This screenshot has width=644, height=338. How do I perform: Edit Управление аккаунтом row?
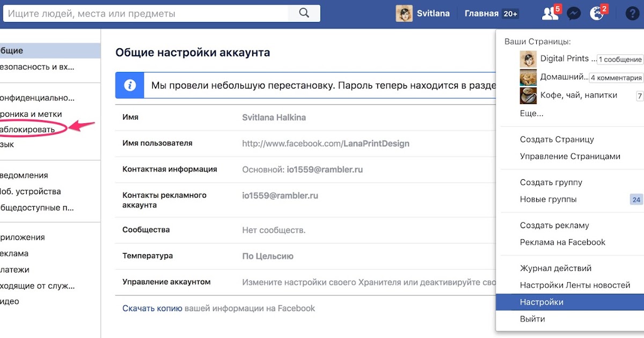[x=305, y=282]
